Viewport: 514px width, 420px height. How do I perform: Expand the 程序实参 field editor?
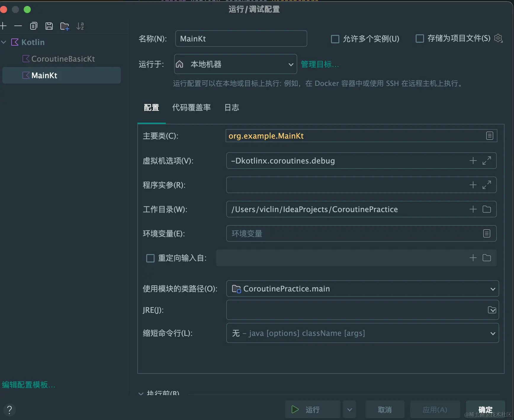[487, 185]
